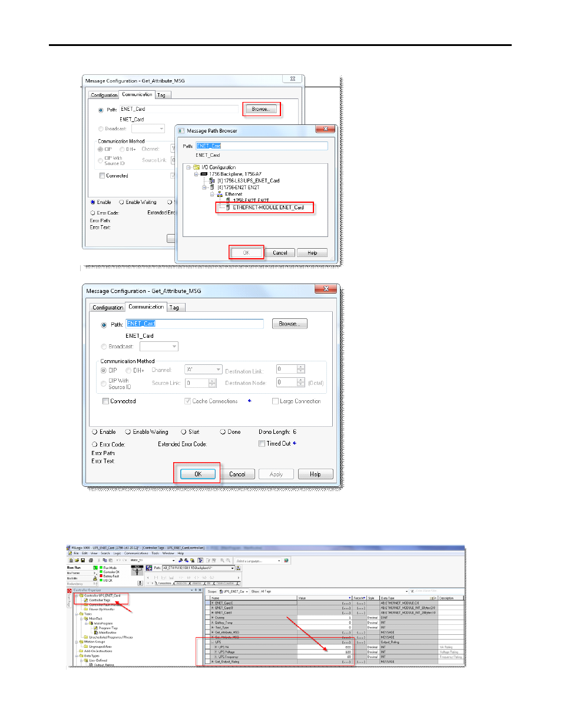Click the Zoom Out magnifier icon
This screenshot has height=728, width=562.
228,560
